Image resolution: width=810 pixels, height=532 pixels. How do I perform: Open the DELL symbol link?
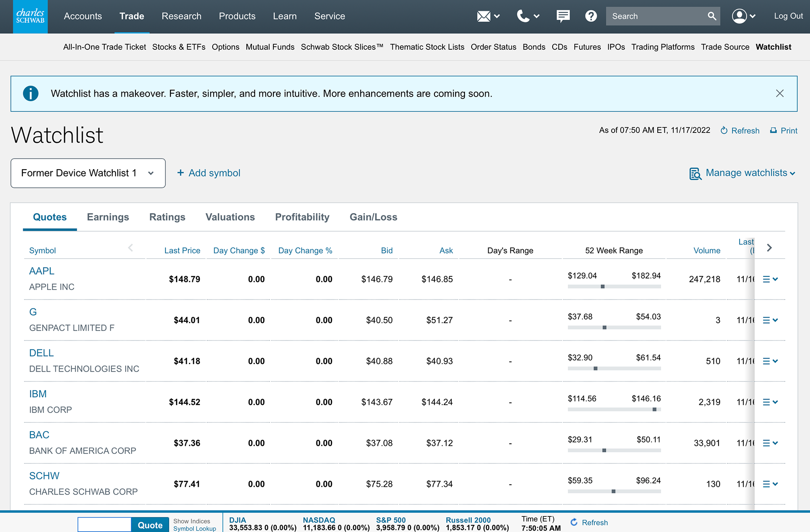click(x=41, y=353)
